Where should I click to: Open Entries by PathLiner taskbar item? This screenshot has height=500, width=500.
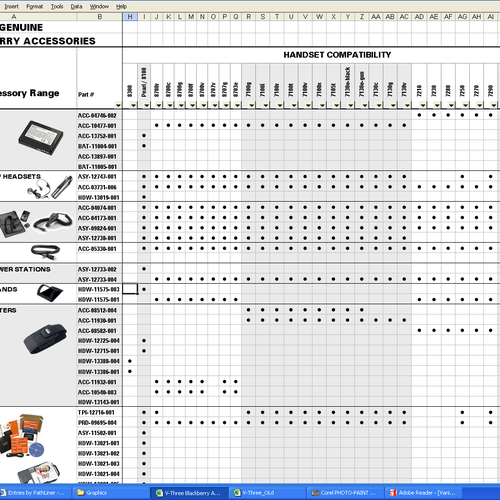click(35, 493)
